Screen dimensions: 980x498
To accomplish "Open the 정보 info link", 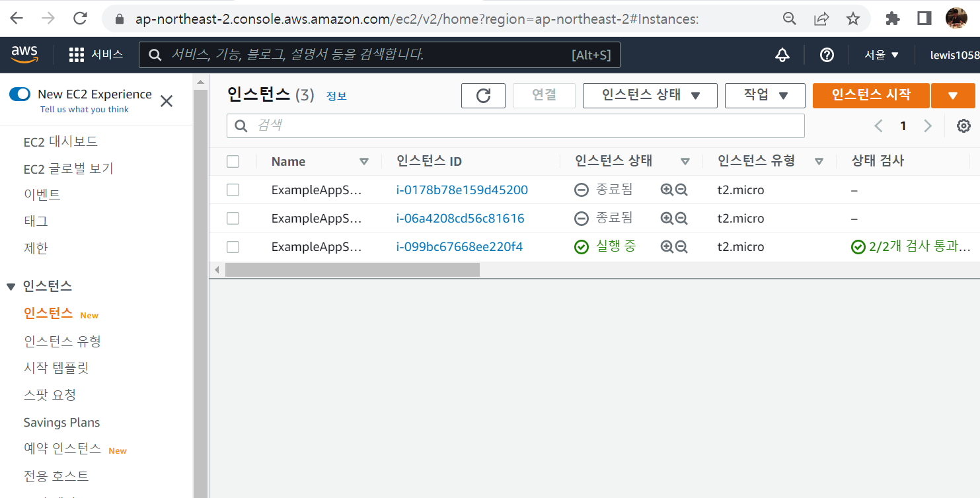I will pos(336,96).
